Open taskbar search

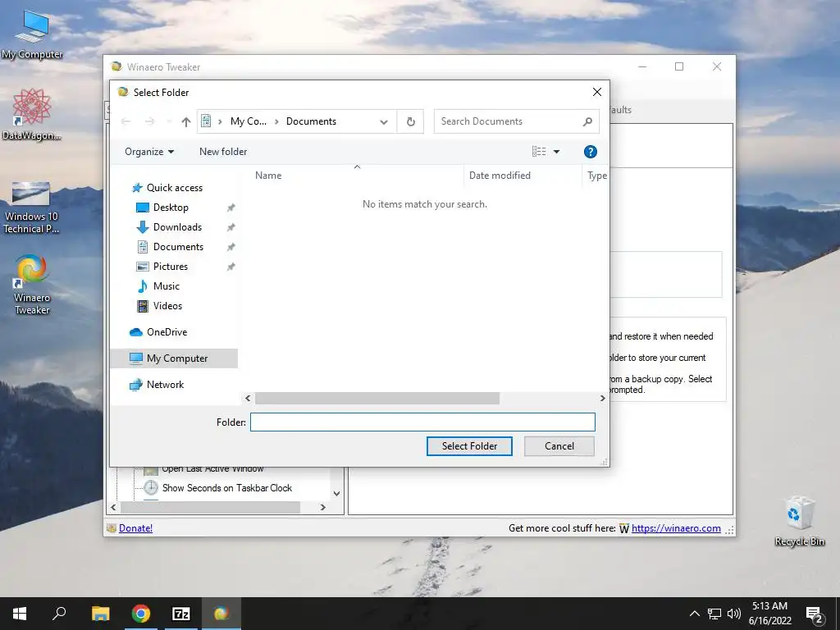pyautogui.click(x=59, y=614)
